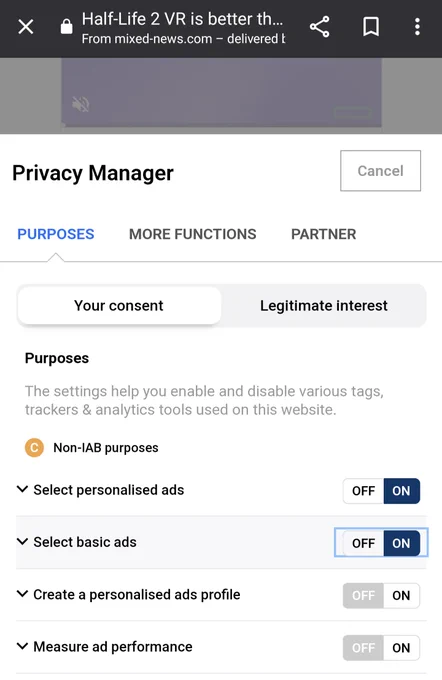Screen dimensions: 442x680
Task: Switch to MORE FUNCTIONS tab
Action: pyautogui.click(x=193, y=234)
